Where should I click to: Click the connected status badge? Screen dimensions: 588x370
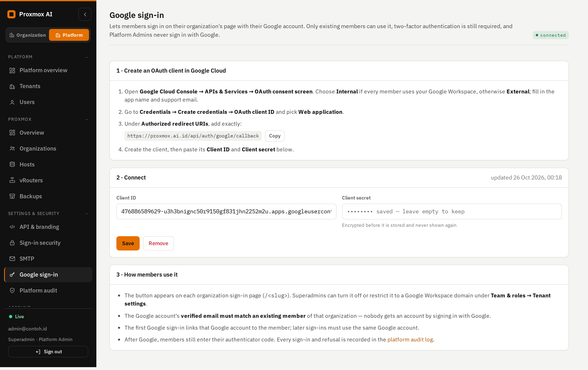pos(551,35)
